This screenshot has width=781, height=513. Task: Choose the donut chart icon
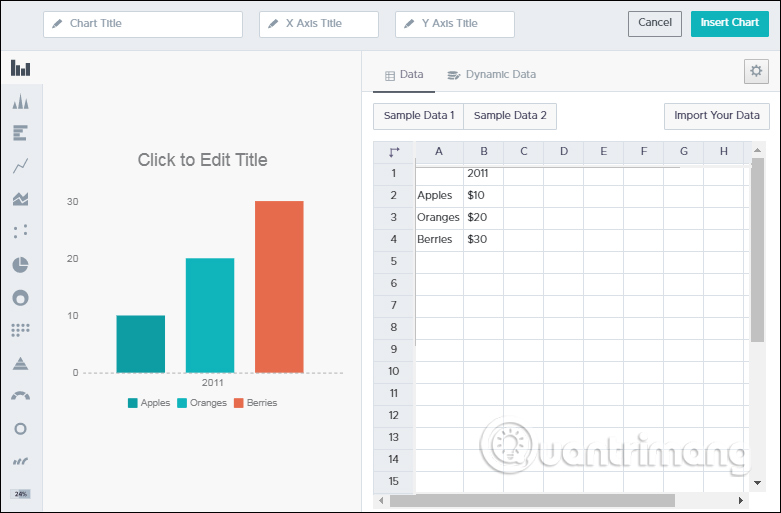point(20,297)
